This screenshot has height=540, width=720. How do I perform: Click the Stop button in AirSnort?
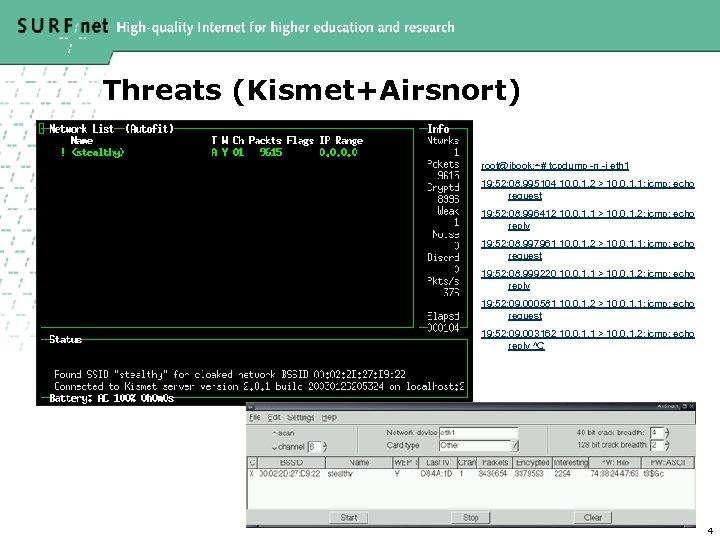(x=471, y=518)
